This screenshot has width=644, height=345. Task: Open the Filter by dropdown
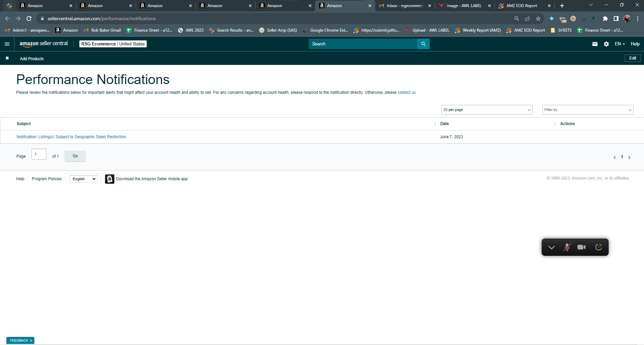tap(588, 110)
